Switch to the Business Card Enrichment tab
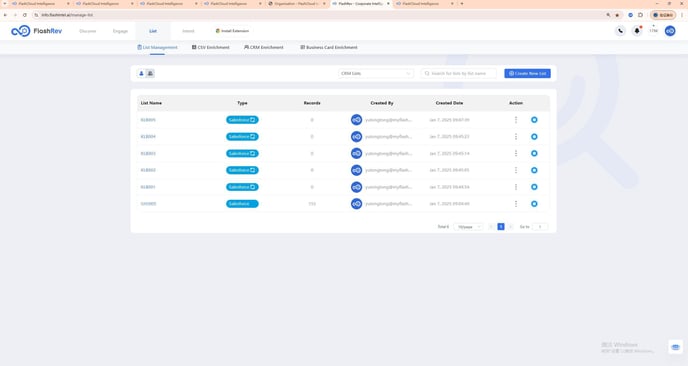The image size is (688, 366). point(329,47)
